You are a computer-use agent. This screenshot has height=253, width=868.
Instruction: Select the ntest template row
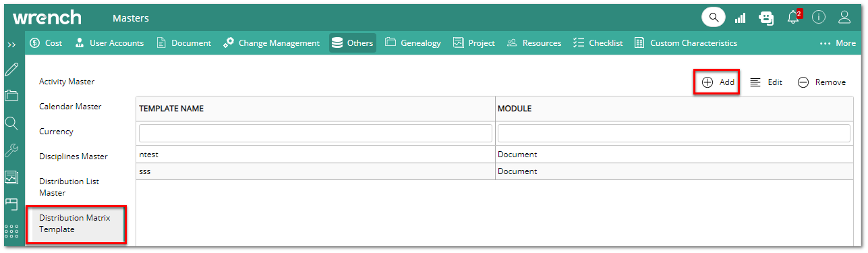(x=494, y=154)
